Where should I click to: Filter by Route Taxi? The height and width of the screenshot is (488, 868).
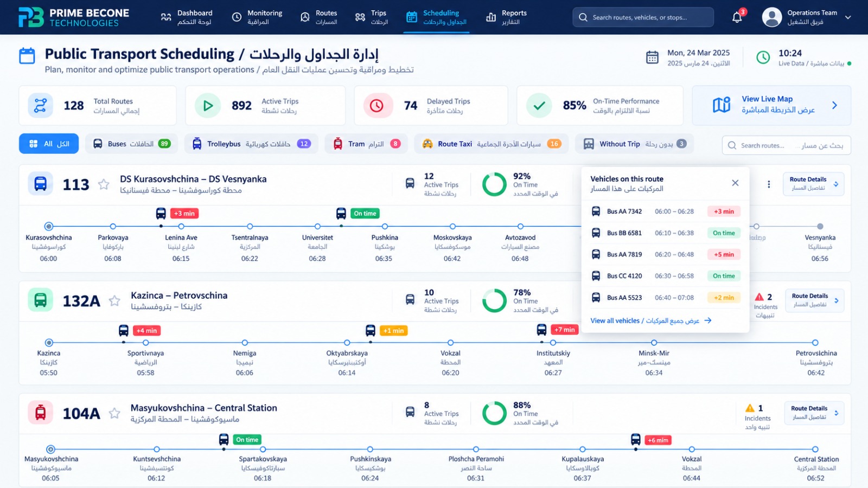(x=492, y=144)
